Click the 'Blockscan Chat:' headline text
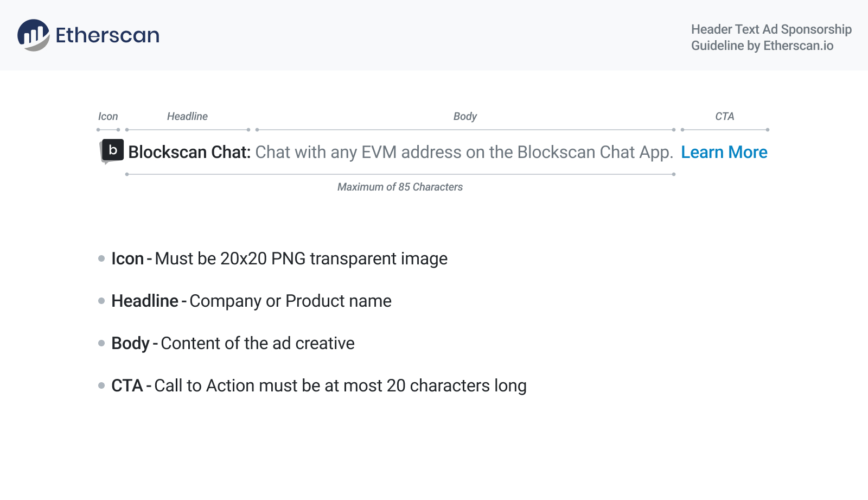Image resolution: width=868 pixels, height=500 pixels. point(189,153)
